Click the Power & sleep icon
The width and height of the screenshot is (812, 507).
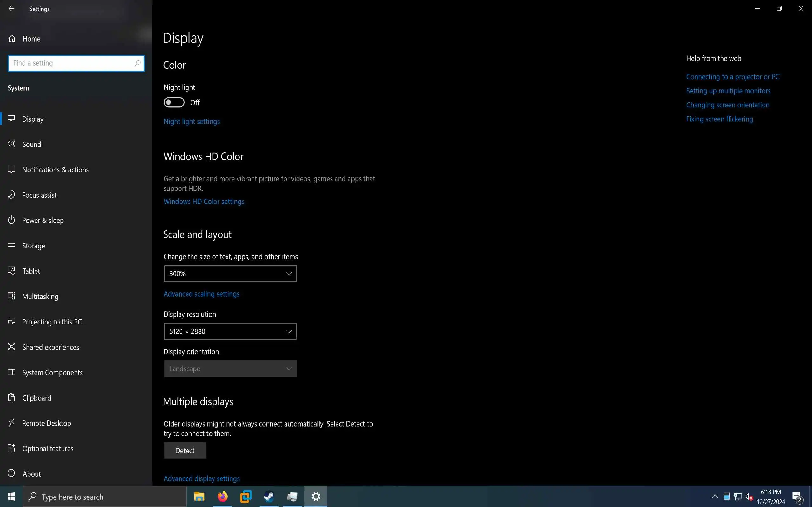click(11, 220)
